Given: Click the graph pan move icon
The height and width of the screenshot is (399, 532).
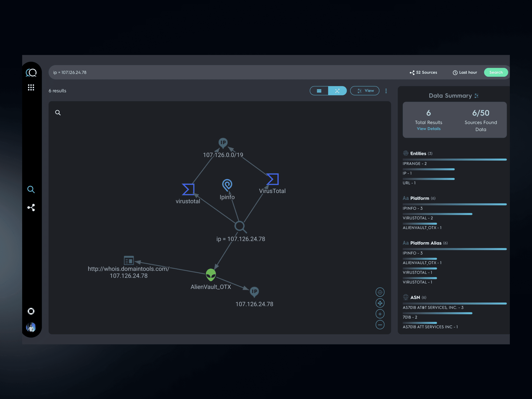Looking at the screenshot, I should click(x=380, y=303).
